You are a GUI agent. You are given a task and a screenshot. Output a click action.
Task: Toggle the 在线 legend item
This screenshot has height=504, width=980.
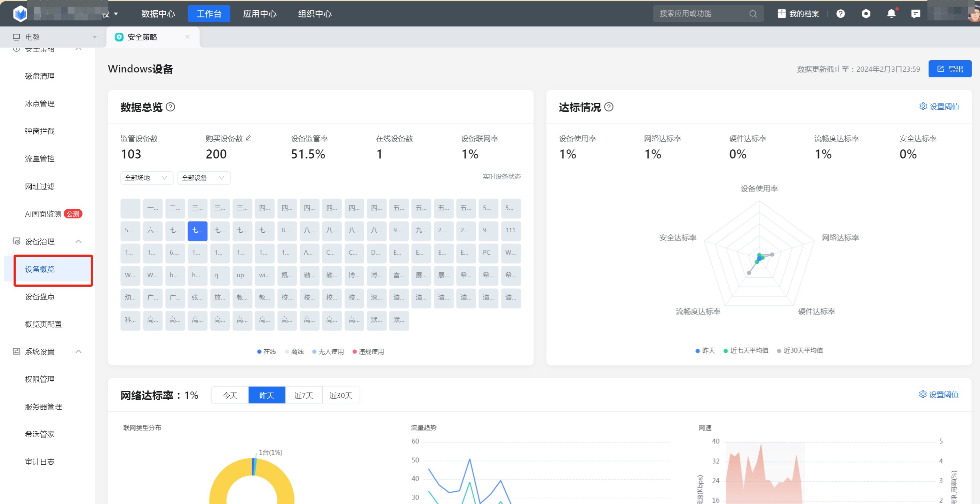click(x=267, y=351)
